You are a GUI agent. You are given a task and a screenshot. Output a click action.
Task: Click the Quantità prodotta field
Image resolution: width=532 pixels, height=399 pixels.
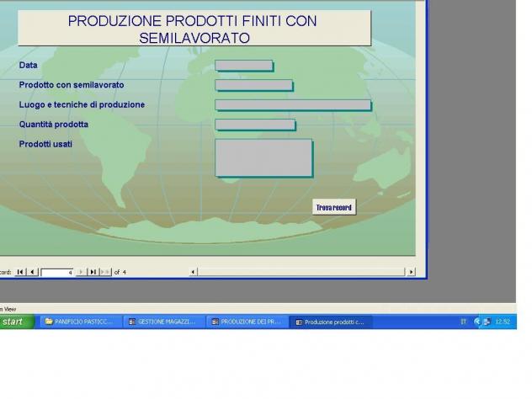(255, 125)
